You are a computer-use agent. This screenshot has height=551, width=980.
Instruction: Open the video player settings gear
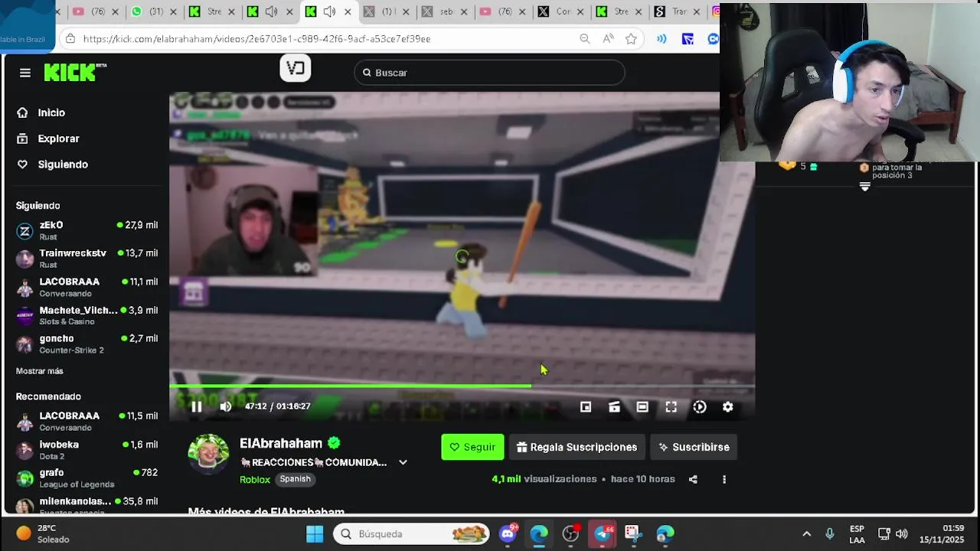pyautogui.click(x=728, y=407)
